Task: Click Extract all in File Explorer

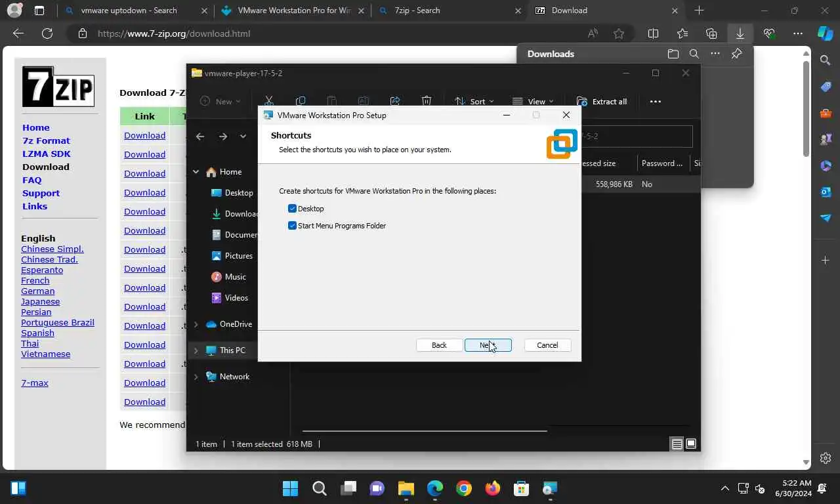Action: click(602, 101)
